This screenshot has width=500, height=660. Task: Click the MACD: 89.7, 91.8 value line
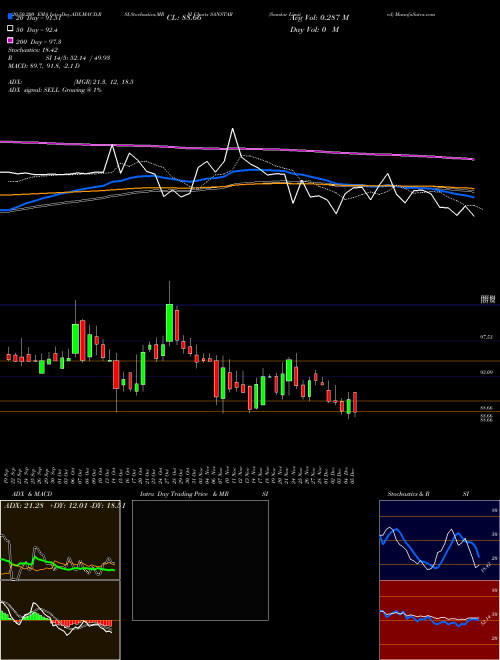(44, 66)
